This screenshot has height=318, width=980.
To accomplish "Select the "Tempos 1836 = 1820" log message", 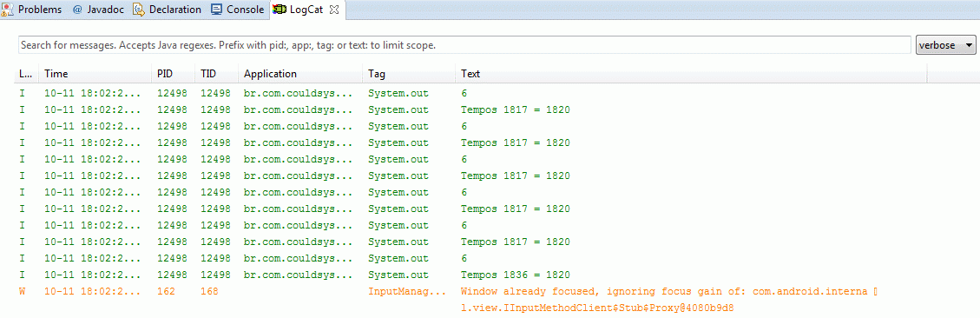I will (x=516, y=275).
